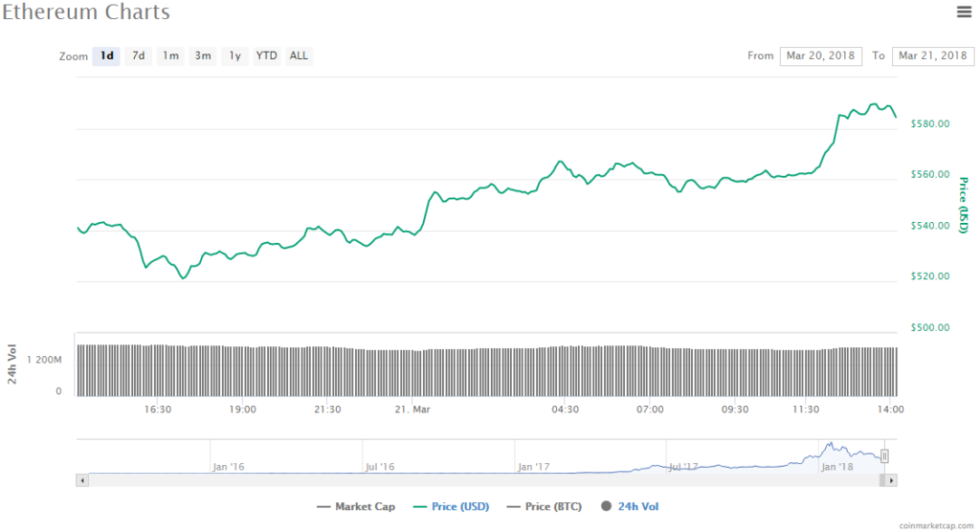Show ALL time range
The height and width of the screenshot is (532, 980).
coord(299,56)
